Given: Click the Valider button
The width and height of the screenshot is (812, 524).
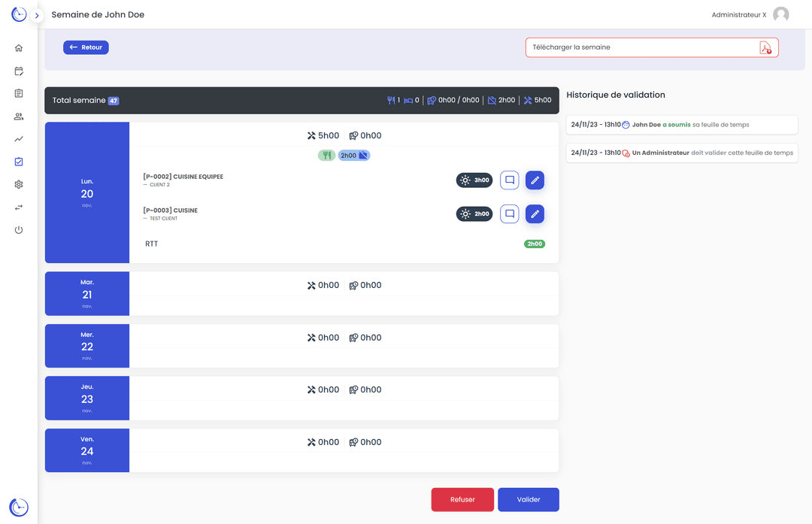Looking at the screenshot, I should coord(528,500).
